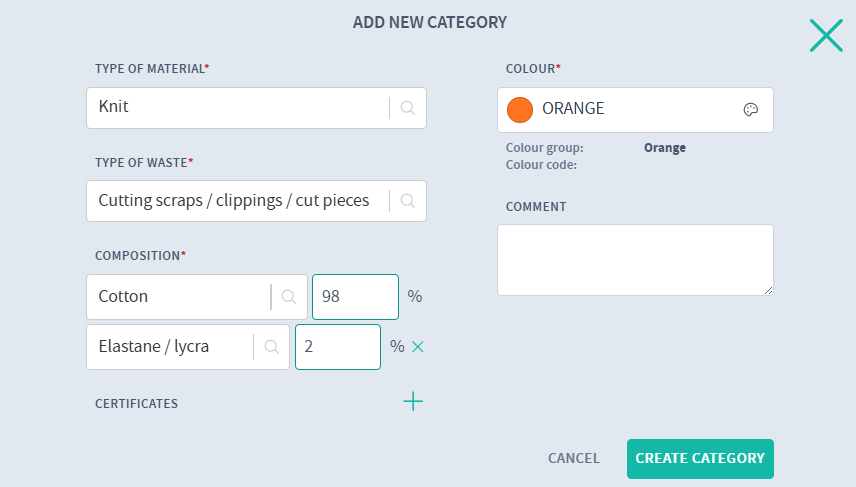Click the Elastane percentage field showing 2
Screen dimensions: 856x487
pyautogui.click(x=337, y=347)
